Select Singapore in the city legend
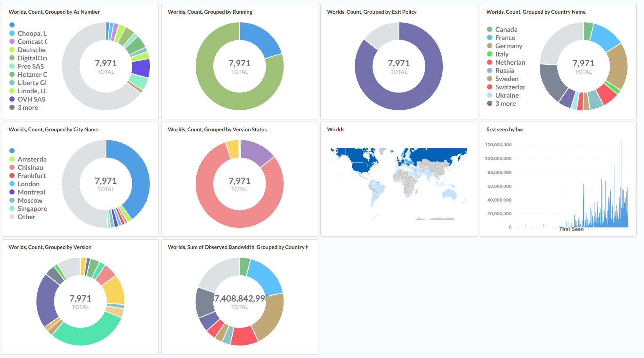This screenshot has width=644, height=358. click(x=28, y=209)
